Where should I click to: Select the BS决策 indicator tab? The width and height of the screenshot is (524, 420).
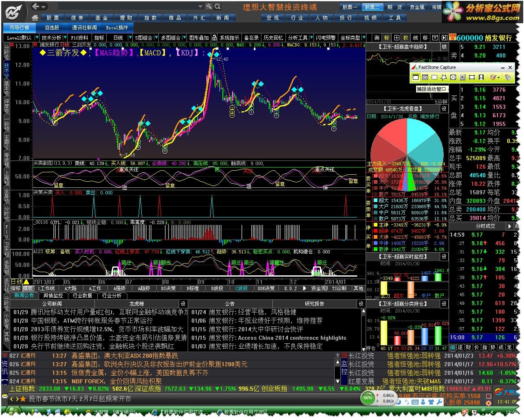click(168, 288)
